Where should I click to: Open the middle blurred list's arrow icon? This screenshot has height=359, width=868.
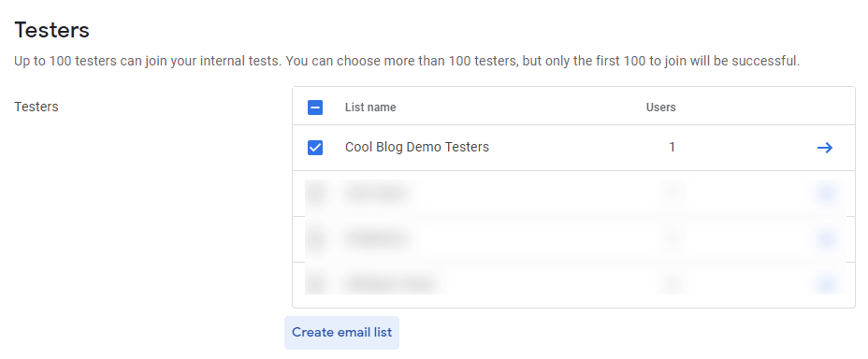(x=825, y=238)
